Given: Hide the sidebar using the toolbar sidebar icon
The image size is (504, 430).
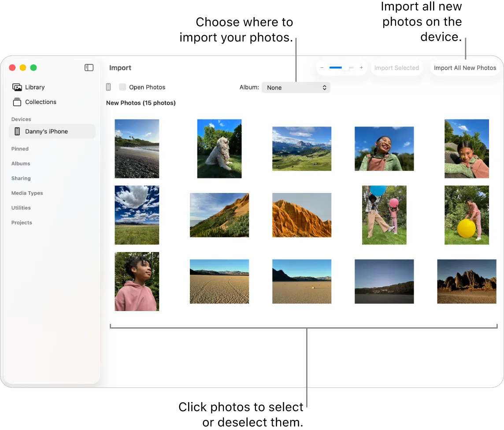Looking at the screenshot, I should pos(89,67).
